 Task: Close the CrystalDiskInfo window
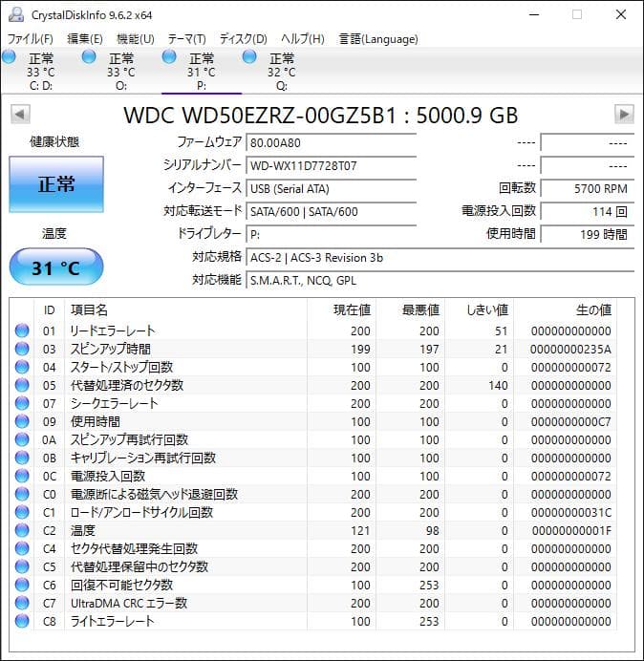coord(621,14)
